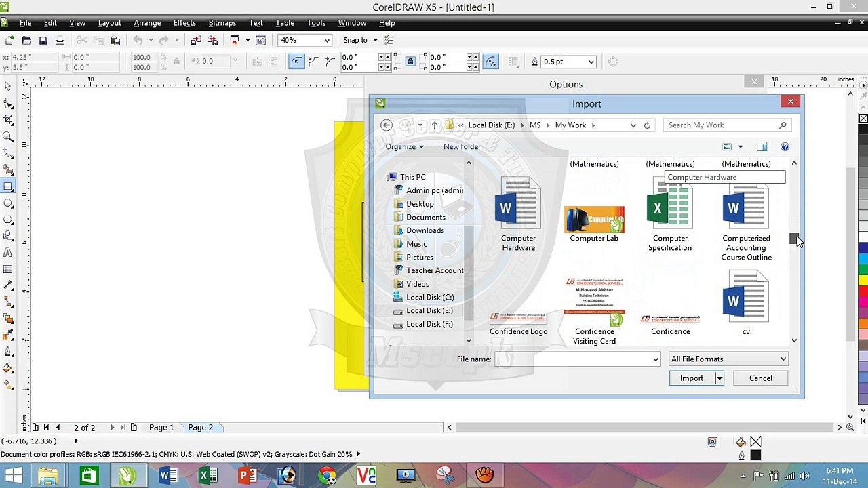Viewport: 868px width, 488px height.
Task: Toggle the chamfered corner button
Action: coord(330,62)
